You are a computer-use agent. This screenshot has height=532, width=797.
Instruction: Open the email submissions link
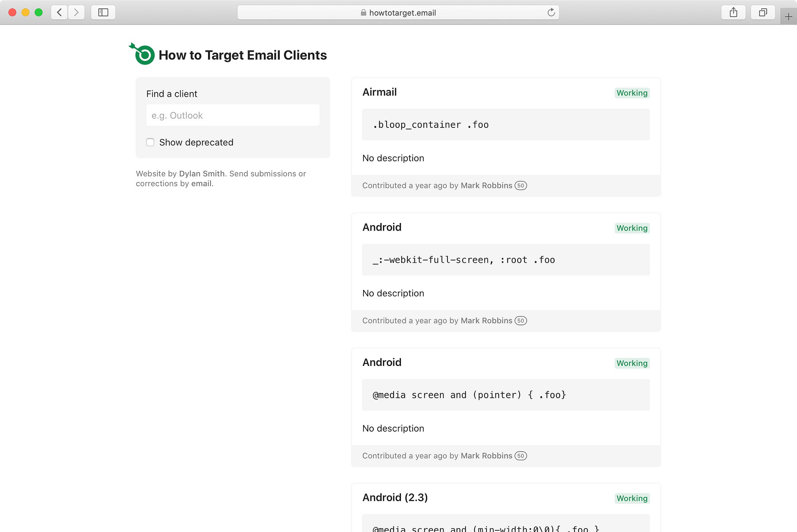click(x=201, y=184)
